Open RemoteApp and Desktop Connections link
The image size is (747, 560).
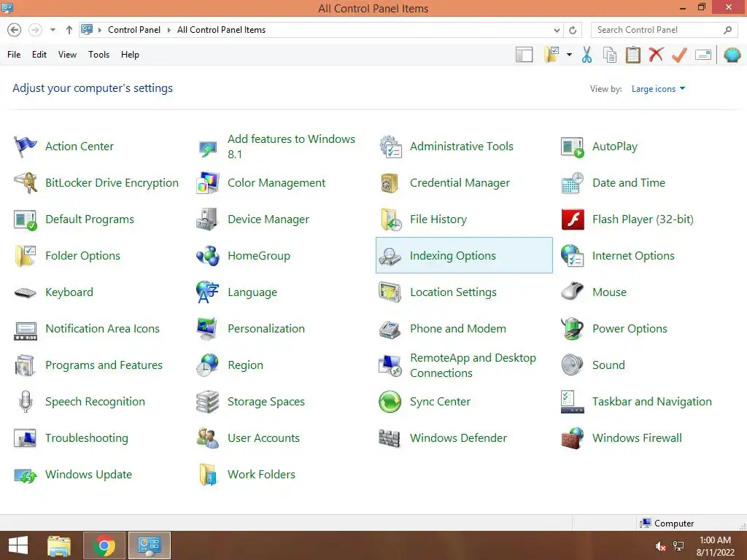click(x=473, y=365)
